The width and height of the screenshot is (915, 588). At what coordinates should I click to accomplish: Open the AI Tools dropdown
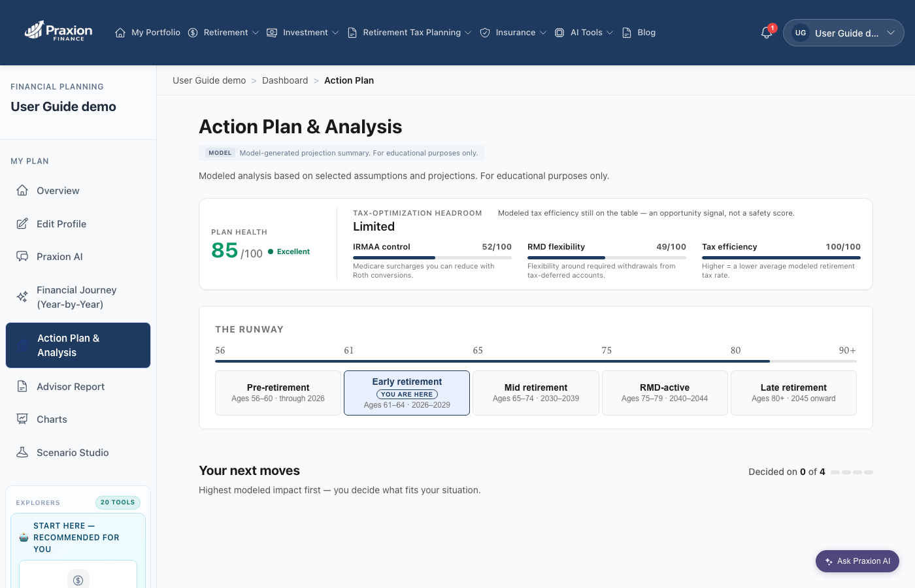tap(584, 33)
